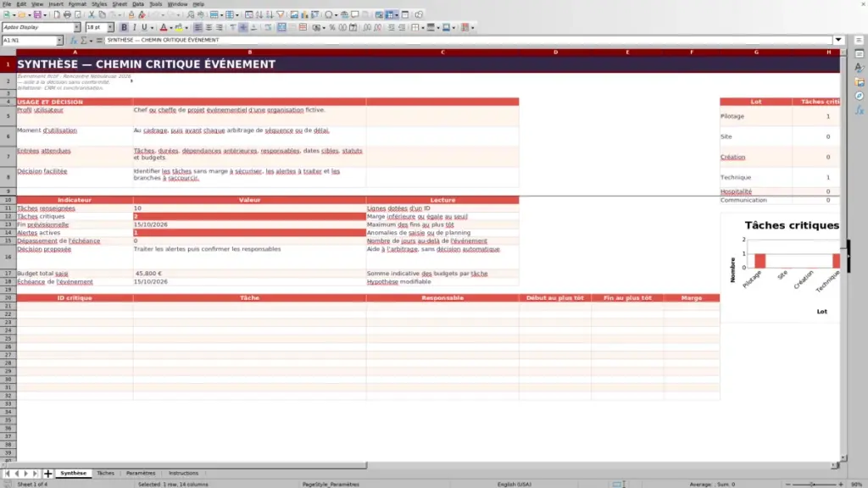Click the Cut scissors icon
This screenshot has width=868, height=488.
[x=92, y=15]
